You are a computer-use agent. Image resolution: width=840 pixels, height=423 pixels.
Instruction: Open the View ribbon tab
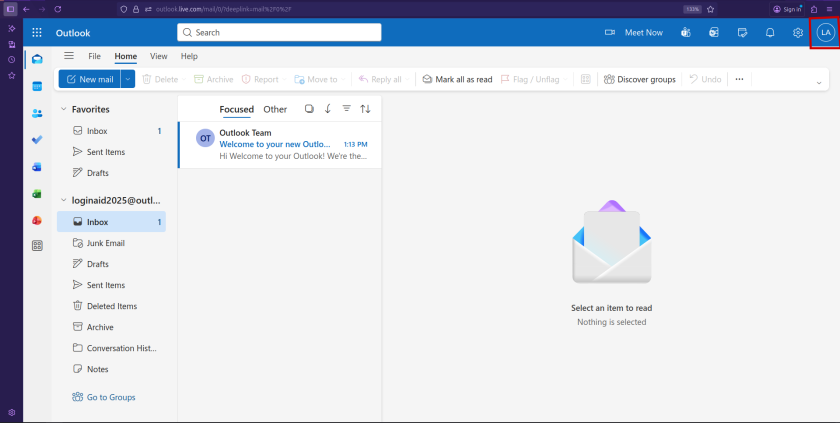click(x=158, y=56)
